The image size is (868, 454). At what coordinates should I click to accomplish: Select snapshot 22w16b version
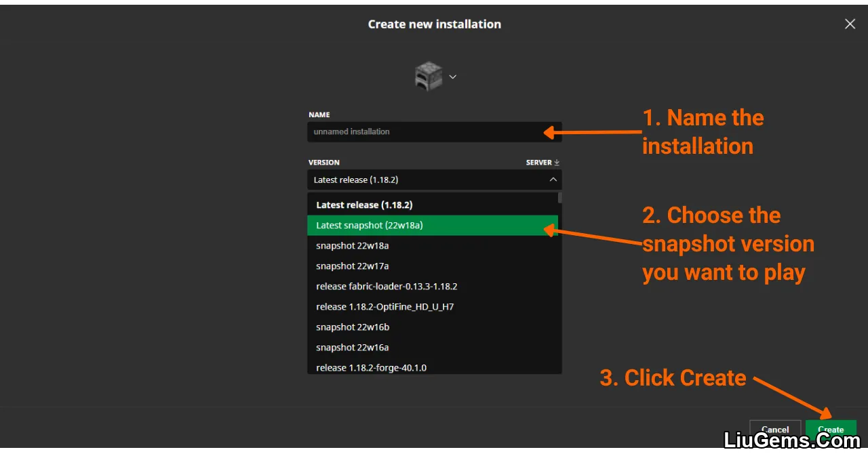tap(433, 327)
